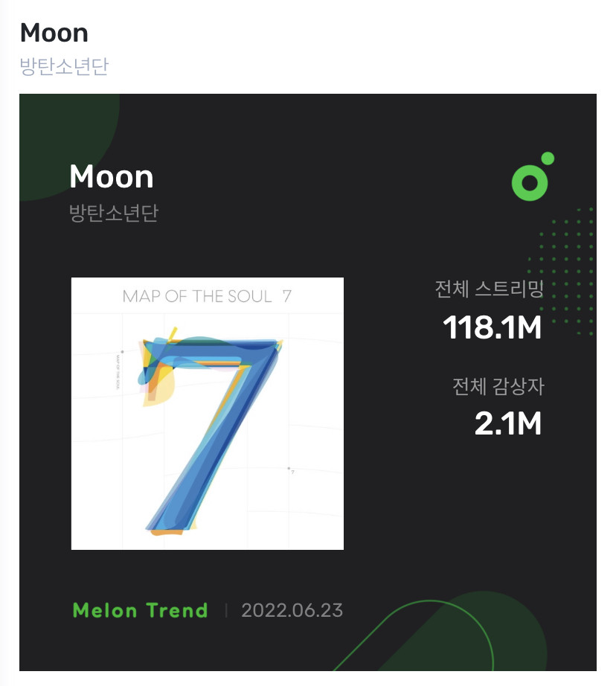Viewport: 616px width, 686px height.
Task: Click the vertical divider beside Melon Trend
Action: click(225, 610)
